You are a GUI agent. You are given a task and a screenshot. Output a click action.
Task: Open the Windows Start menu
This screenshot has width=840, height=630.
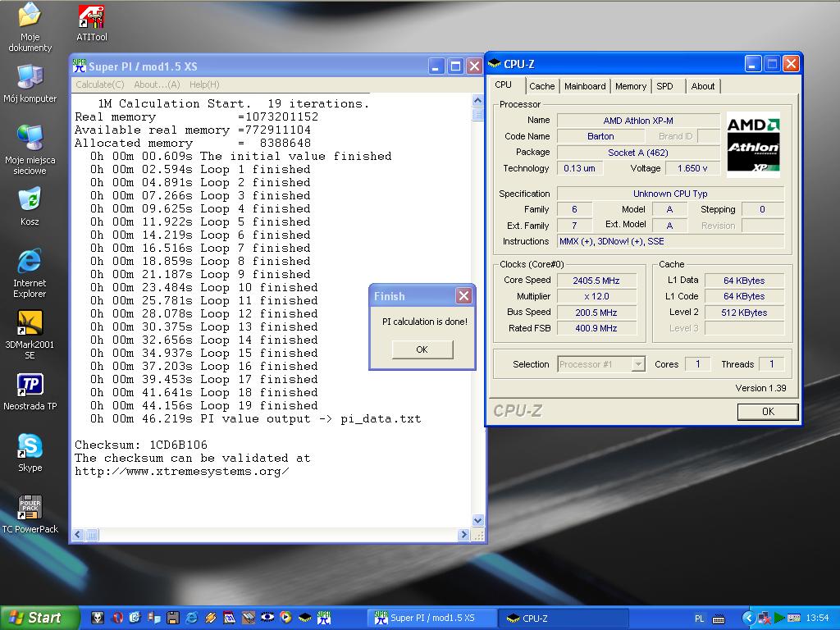coord(39,618)
